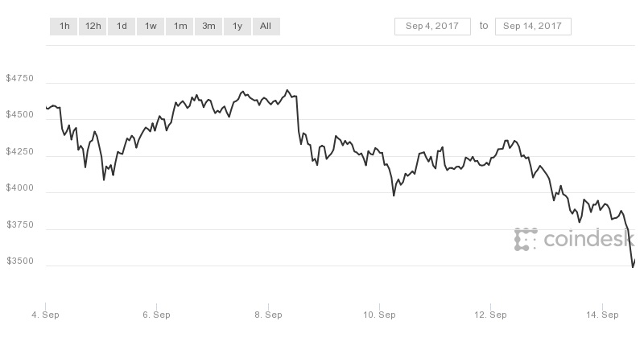Click the $3500 price axis label
The width and height of the screenshot is (644, 350).
click(x=19, y=261)
